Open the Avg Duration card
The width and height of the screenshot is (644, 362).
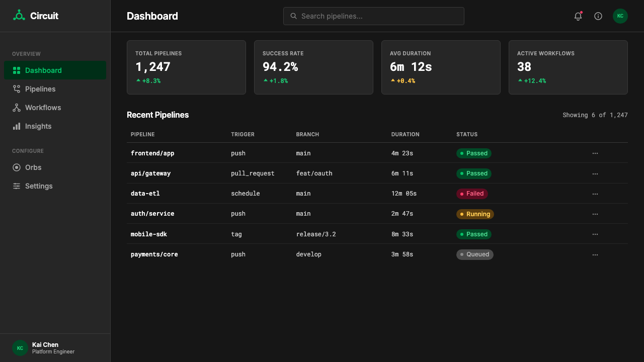[441, 67]
